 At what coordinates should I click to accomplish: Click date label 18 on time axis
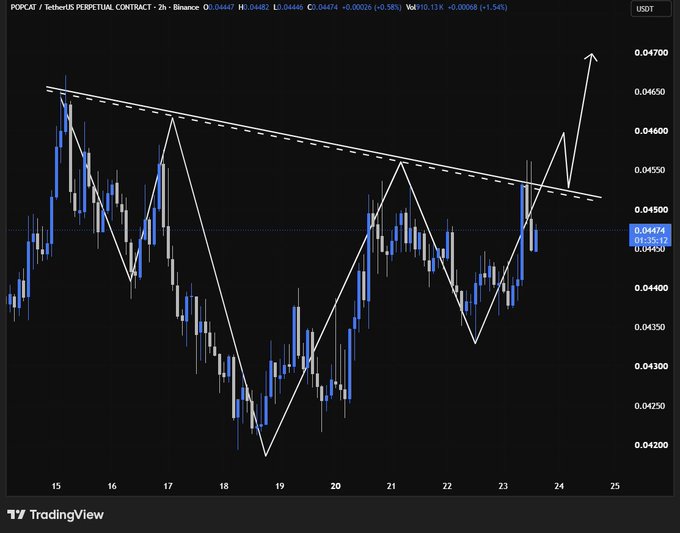224,486
